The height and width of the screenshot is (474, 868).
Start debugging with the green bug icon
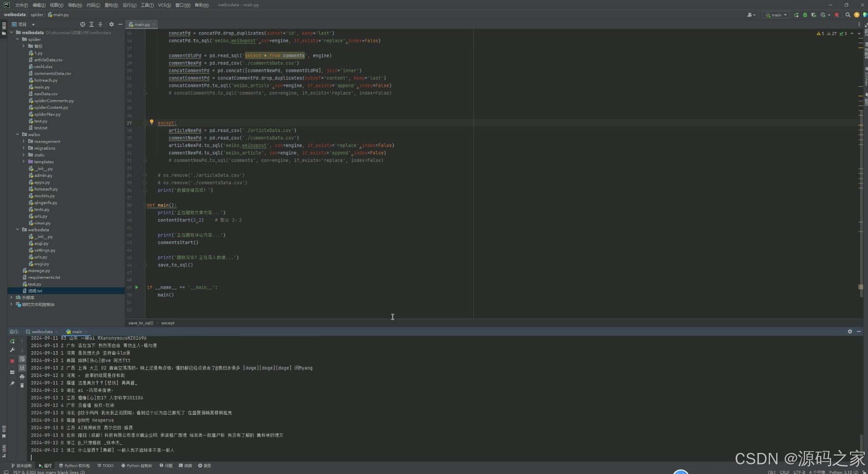click(x=805, y=15)
